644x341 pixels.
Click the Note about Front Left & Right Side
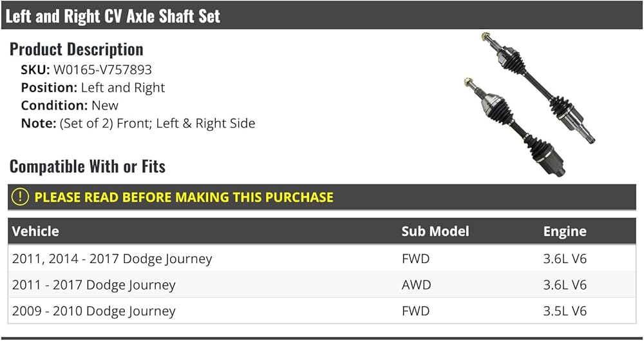(x=138, y=123)
